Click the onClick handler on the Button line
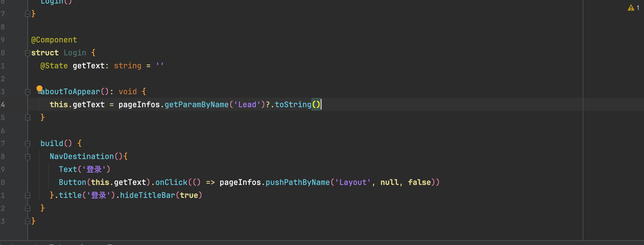 [171, 182]
